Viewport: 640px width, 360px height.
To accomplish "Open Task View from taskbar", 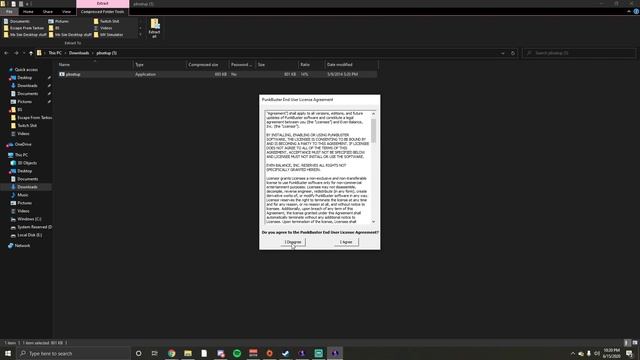I will pyautogui.click(x=155, y=353).
